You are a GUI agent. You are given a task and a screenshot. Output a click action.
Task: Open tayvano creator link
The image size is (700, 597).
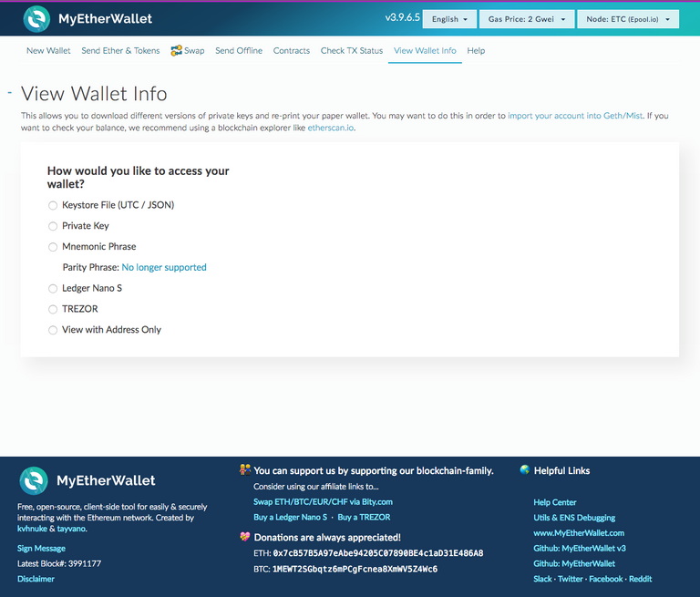click(x=71, y=529)
